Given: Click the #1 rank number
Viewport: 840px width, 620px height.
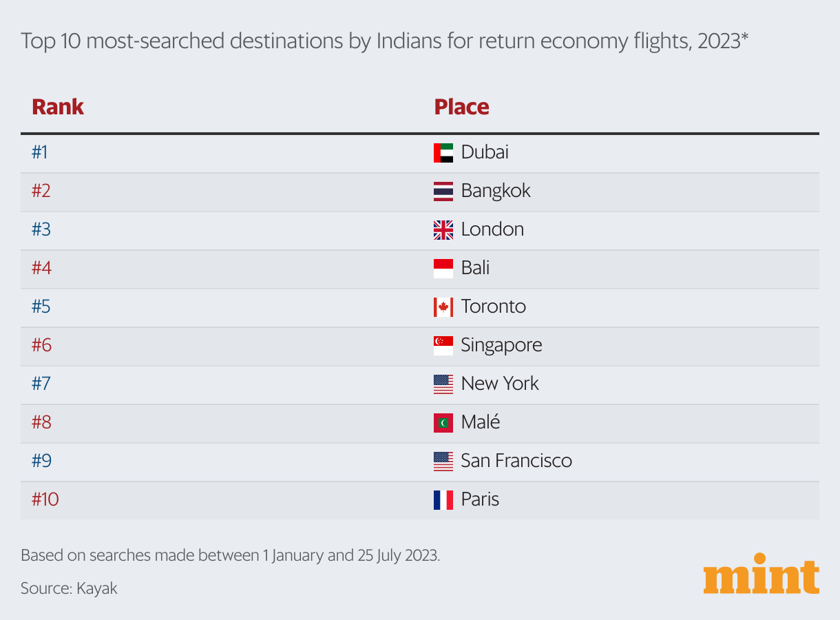Looking at the screenshot, I should pyautogui.click(x=40, y=152).
